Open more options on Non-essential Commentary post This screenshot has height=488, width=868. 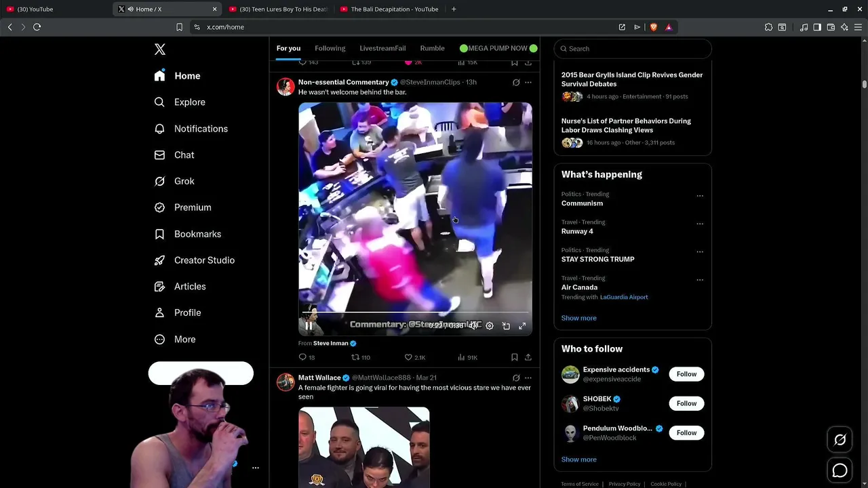point(528,83)
